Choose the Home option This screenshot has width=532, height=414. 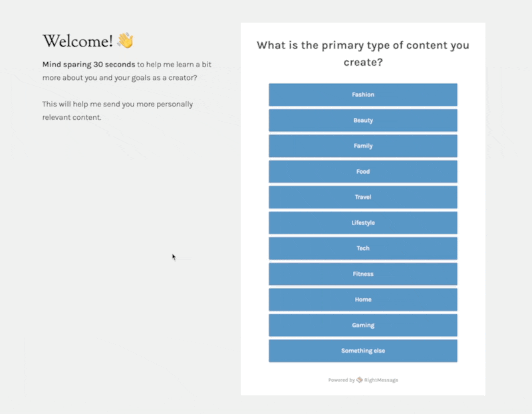click(362, 300)
